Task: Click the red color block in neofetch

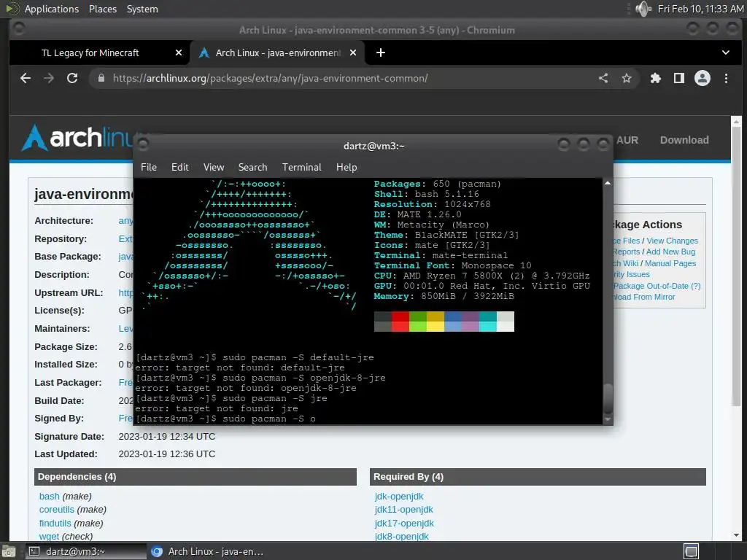Action: pos(400,322)
